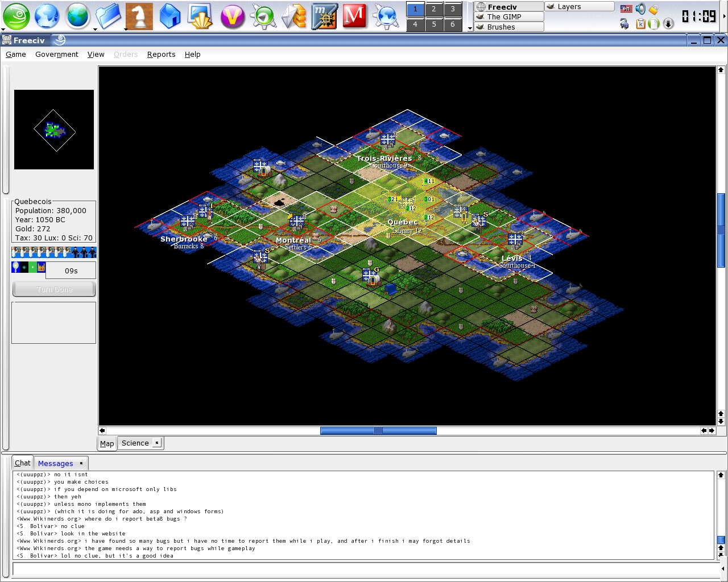Click the volume speaker tray icon

tap(641, 9)
